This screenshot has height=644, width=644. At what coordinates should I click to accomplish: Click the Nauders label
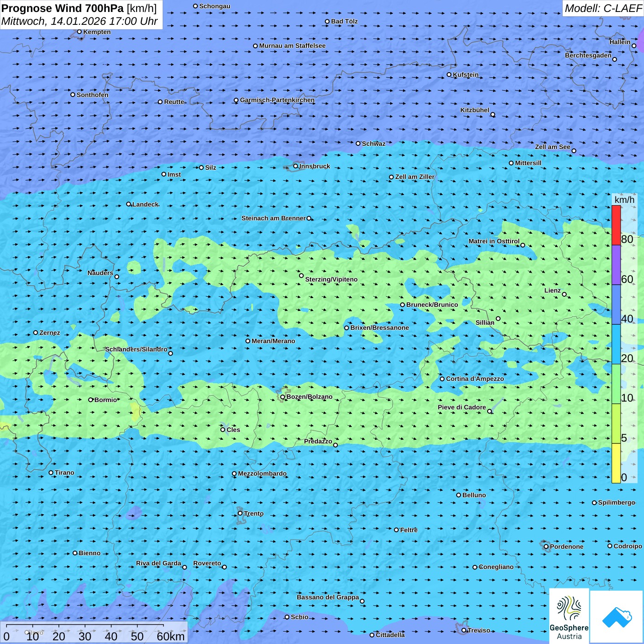[x=100, y=273]
